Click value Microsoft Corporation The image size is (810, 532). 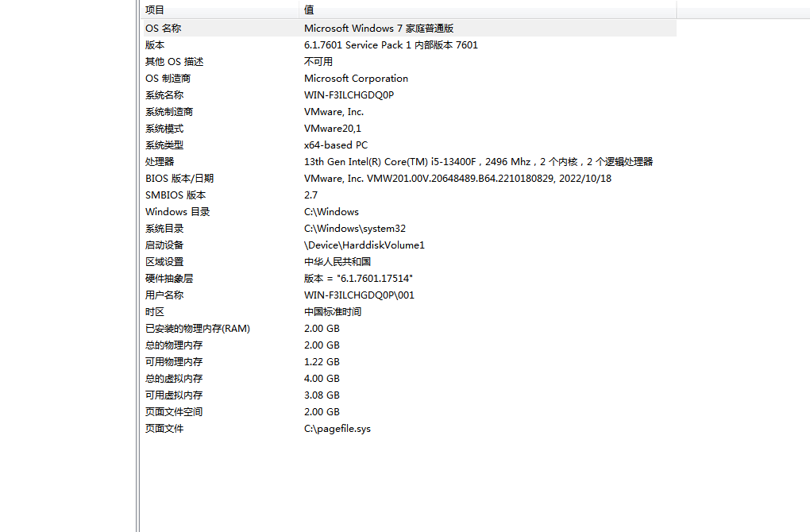point(356,79)
